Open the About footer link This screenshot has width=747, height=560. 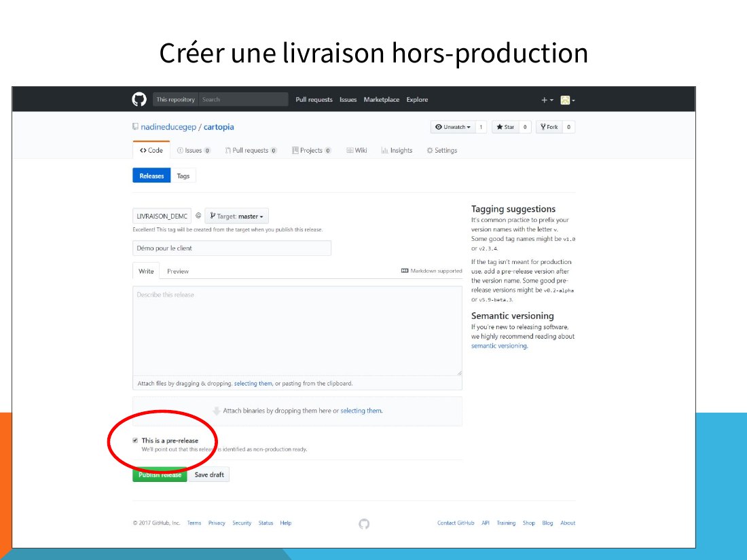tap(568, 523)
